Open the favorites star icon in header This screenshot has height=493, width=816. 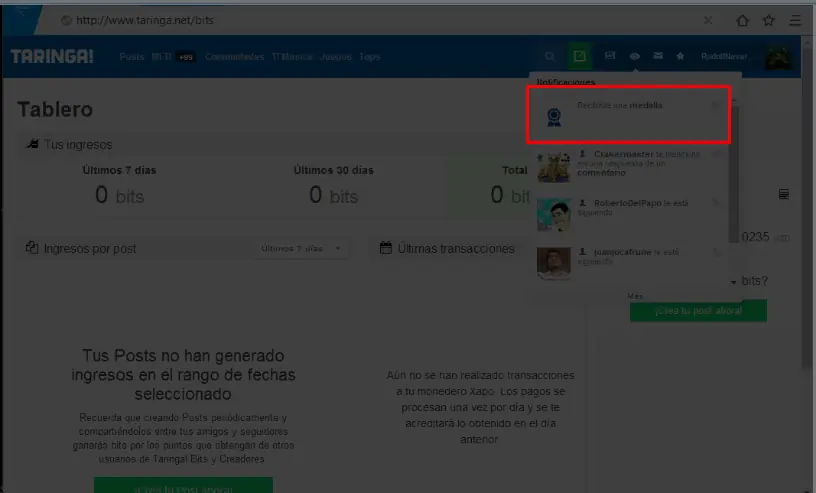coord(680,56)
